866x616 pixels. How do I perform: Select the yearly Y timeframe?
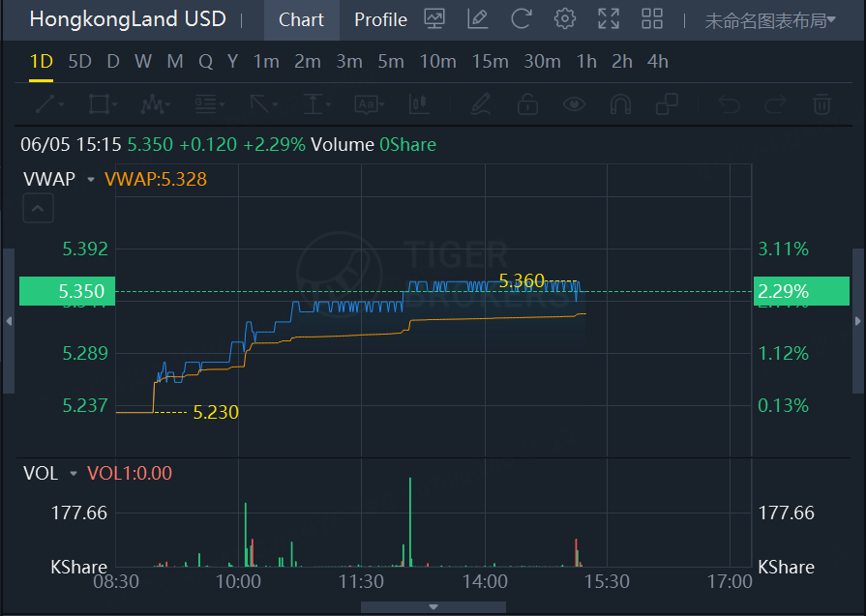coord(232,61)
